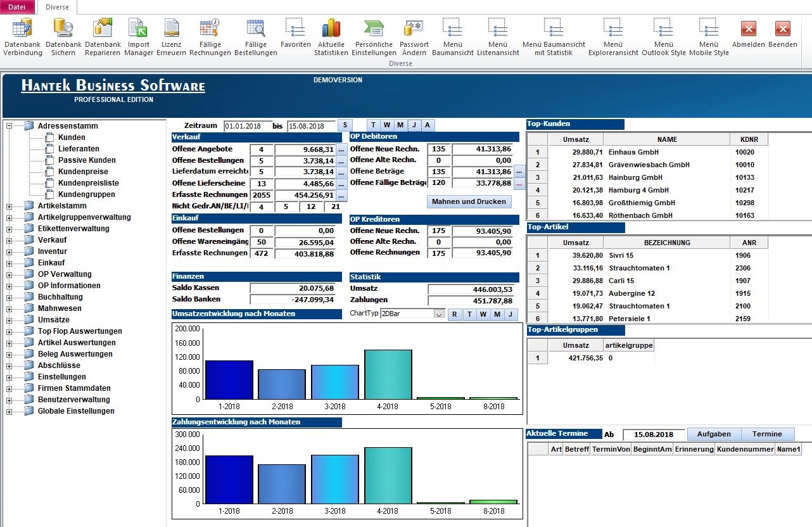This screenshot has height=527, width=812.
Task: Expand the Globale Einstellungen tree node
Action: click(x=9, y=411)
